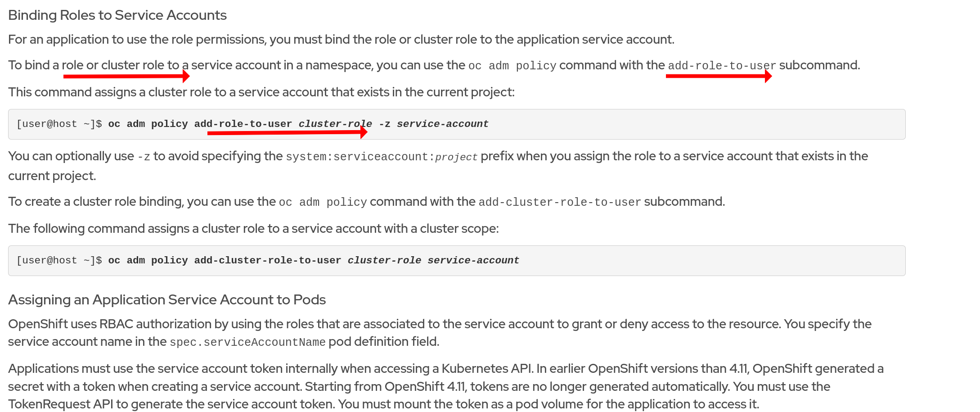The height and width of the screenshot is (412, 980).
Task: Click "[user@host ~]$" prompt in the first command block
Action: tap(59, 124)
